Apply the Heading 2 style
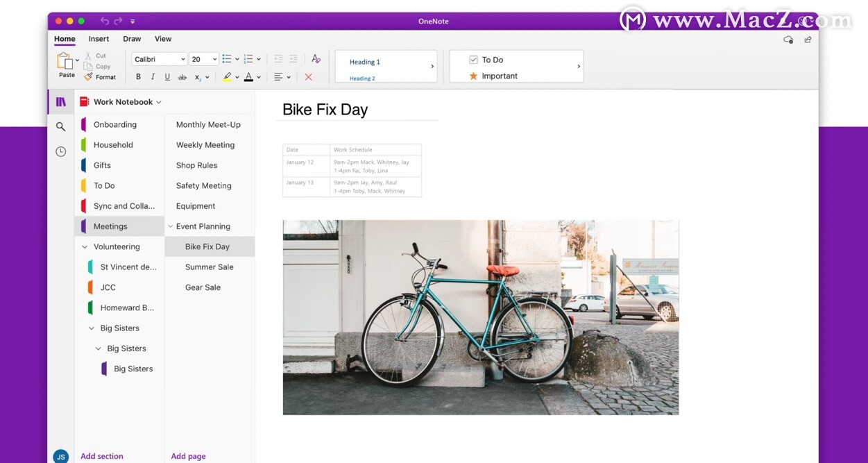Screen dimensions: 868x463 [x=362, y=78]
